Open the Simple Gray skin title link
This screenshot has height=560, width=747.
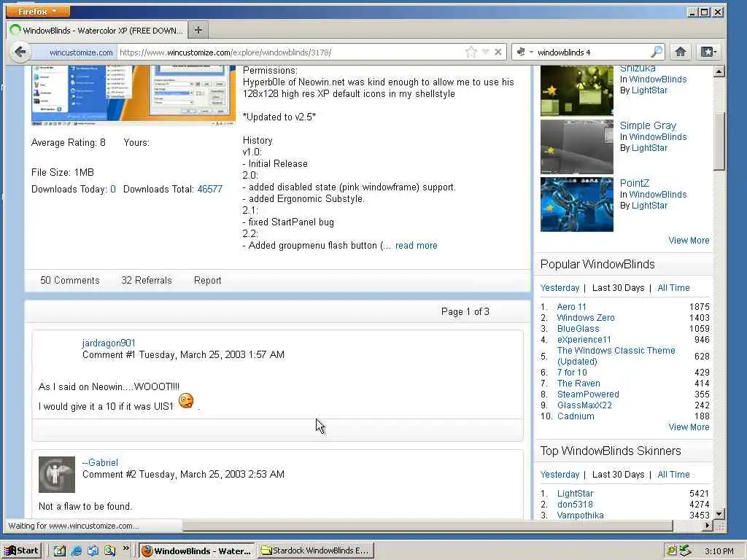point(648,125)
